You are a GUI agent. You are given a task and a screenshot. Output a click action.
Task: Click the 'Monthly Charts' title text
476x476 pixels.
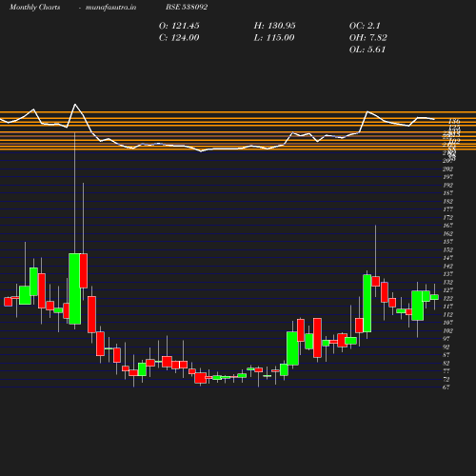coord(34,8)
